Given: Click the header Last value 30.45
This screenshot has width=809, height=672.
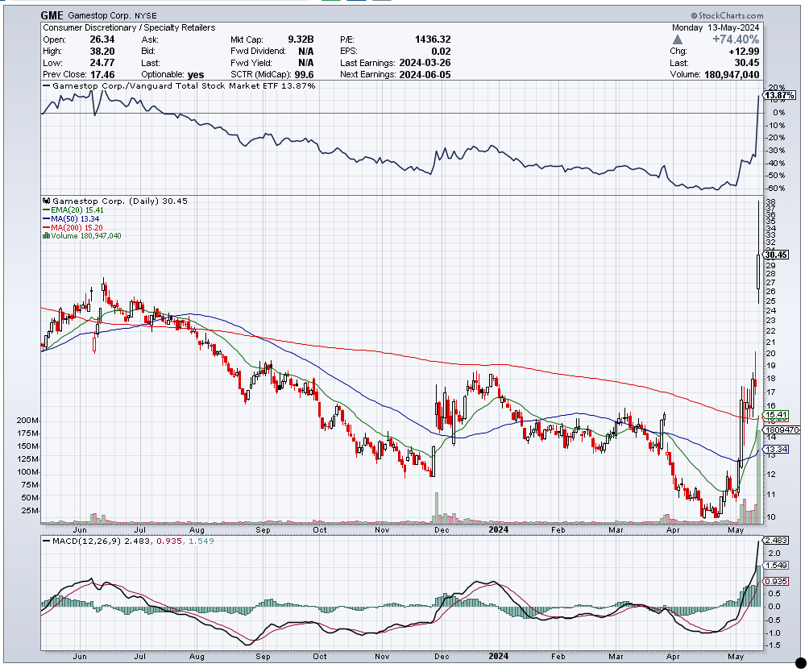Looking at the screenshot, I should 747,63.
